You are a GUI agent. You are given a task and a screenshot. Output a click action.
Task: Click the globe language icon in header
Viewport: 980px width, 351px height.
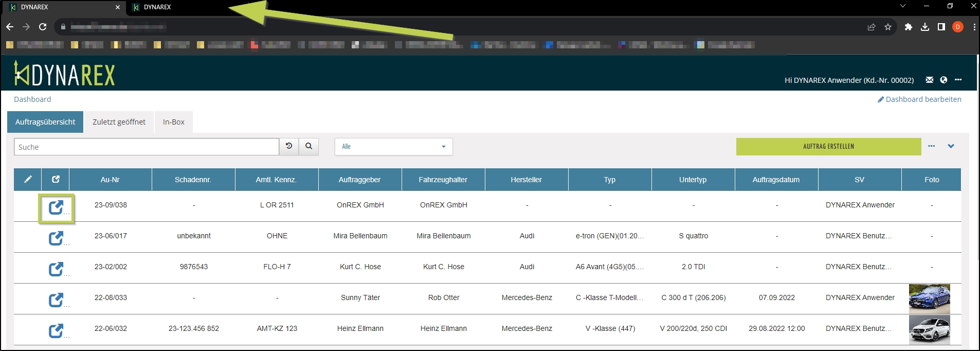pos(943,80)
